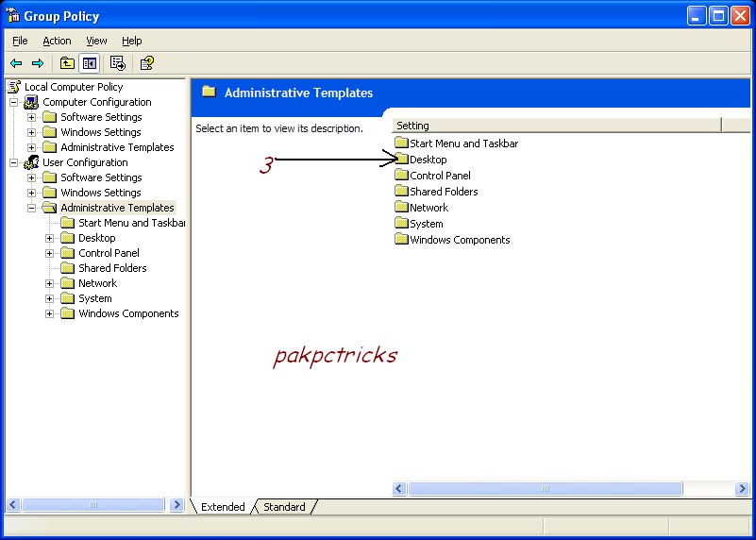Click the Local Computer Policy root icon

(x=14, y=87)
